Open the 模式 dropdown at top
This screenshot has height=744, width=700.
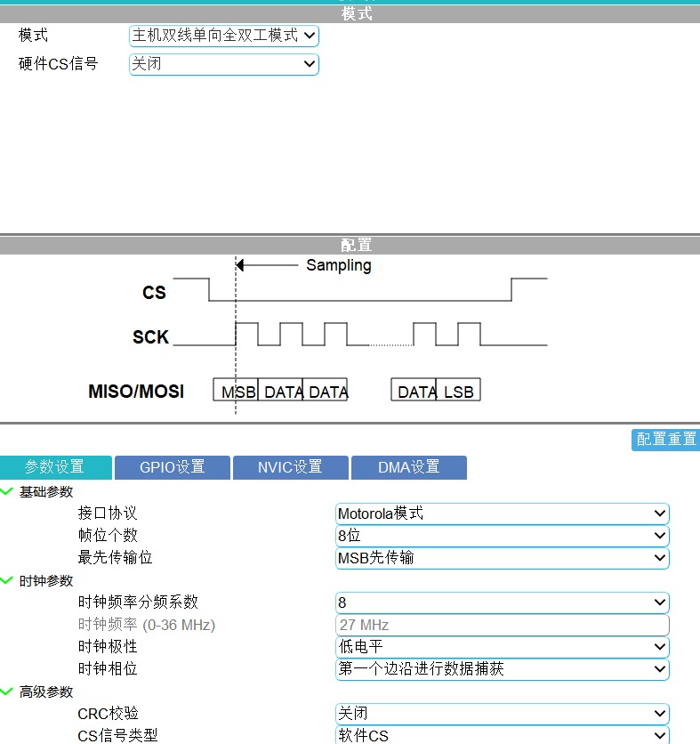coord(223,36)
